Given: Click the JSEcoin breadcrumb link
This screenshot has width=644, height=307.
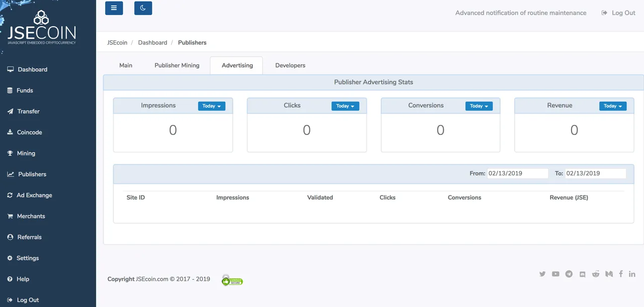Looking at the screenshot, I should (x=117, y=43).
